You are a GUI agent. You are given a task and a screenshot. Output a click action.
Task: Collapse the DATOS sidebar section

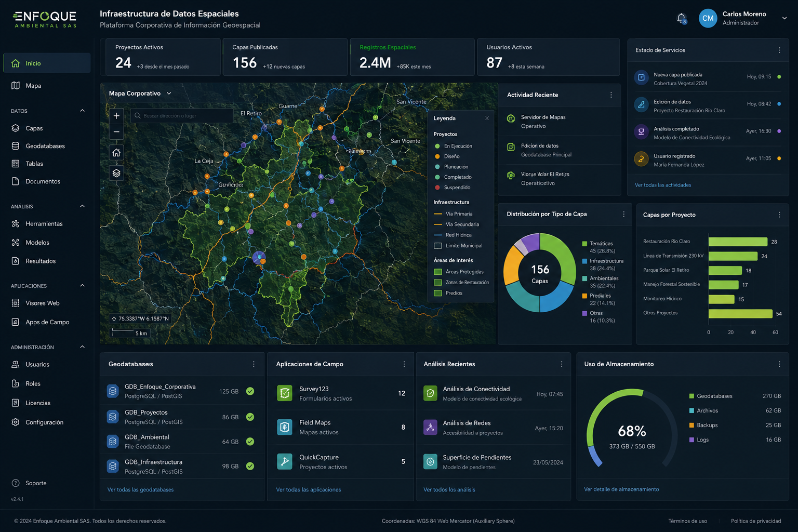(x=82, y=111)
